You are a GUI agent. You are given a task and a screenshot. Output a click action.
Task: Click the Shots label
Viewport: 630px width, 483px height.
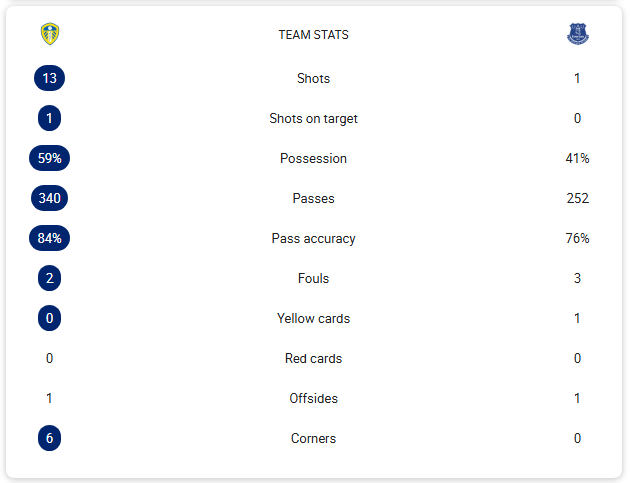click(x=313, y=78)
